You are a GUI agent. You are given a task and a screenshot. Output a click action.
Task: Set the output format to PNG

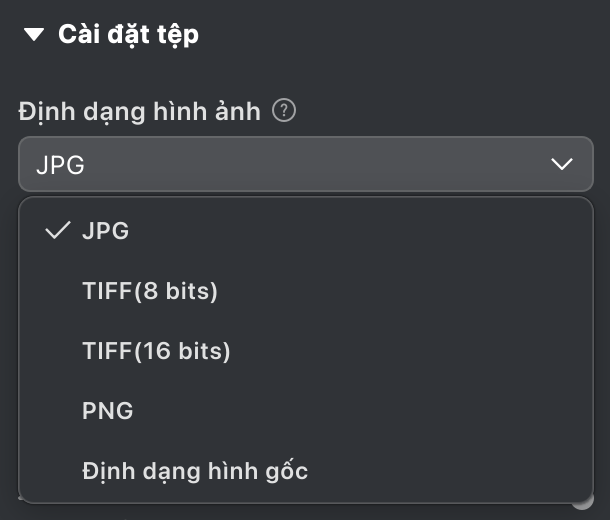coord(108,411)
